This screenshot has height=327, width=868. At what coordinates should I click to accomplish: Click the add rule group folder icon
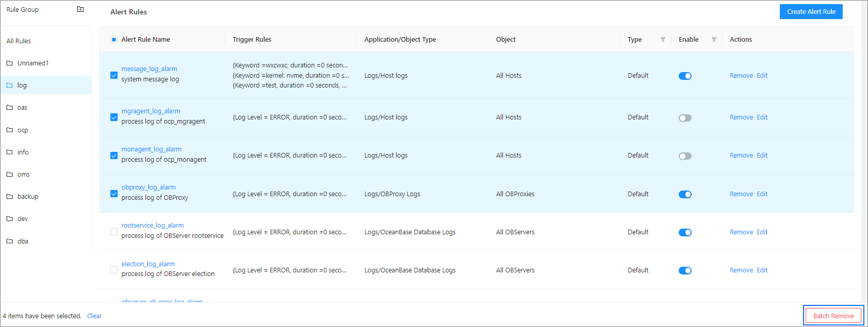[x=80, y=9]
